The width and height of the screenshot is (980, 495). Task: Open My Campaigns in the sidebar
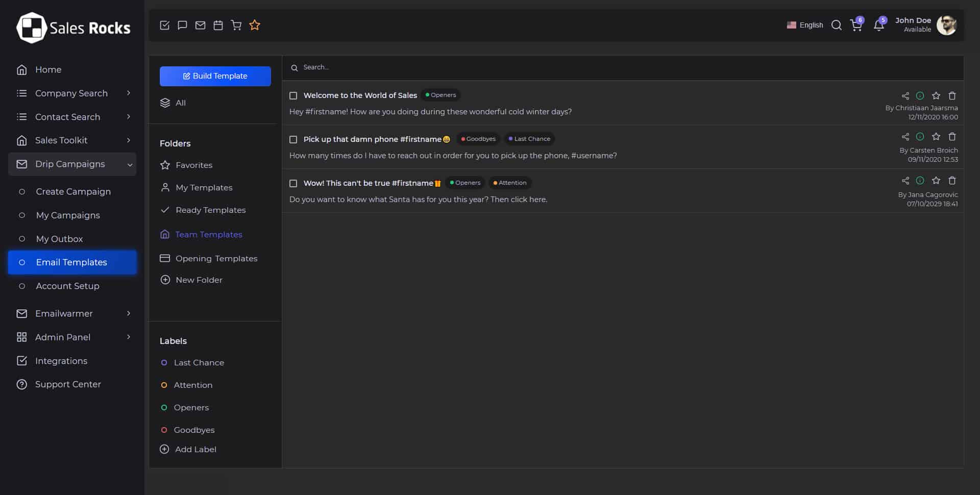(68, 215)
